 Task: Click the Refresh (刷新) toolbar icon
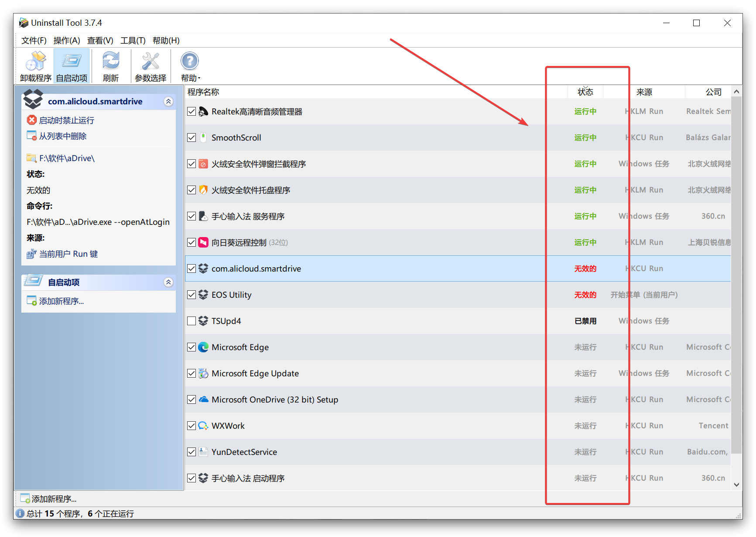pyautogui.click(x=111, y=61)
